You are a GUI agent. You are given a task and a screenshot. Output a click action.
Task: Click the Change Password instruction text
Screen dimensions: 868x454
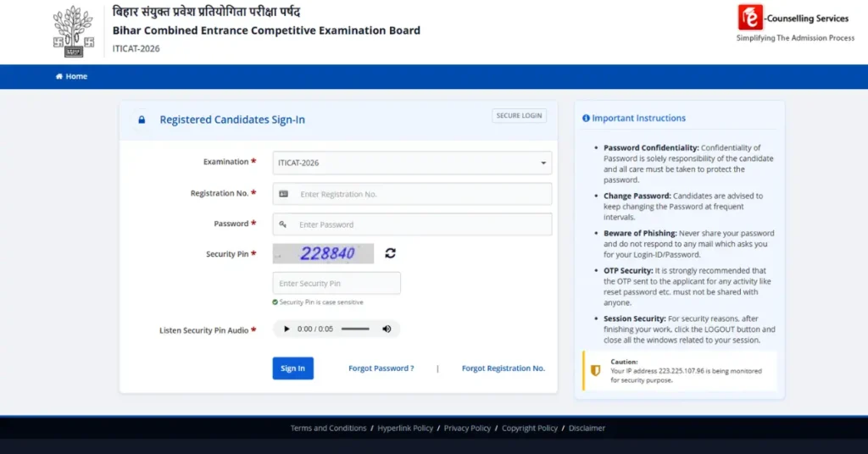[x=683, y=207]
